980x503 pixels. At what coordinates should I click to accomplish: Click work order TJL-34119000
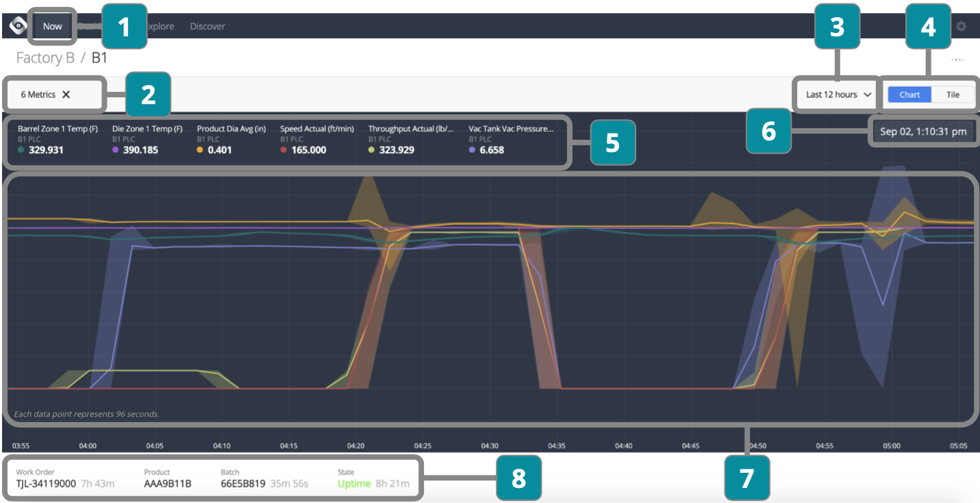[x=46, y=484]
